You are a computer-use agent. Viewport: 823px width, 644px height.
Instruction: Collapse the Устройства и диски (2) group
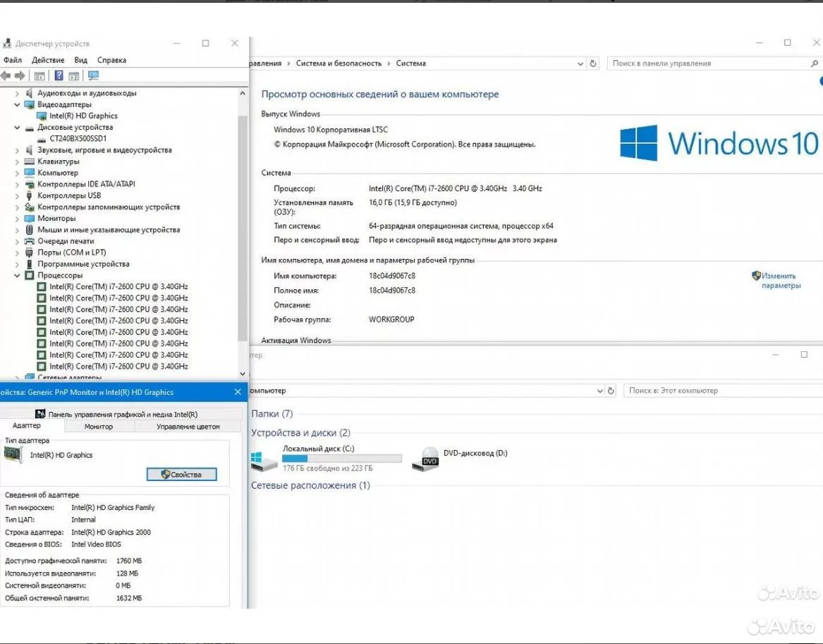point(300,432)
